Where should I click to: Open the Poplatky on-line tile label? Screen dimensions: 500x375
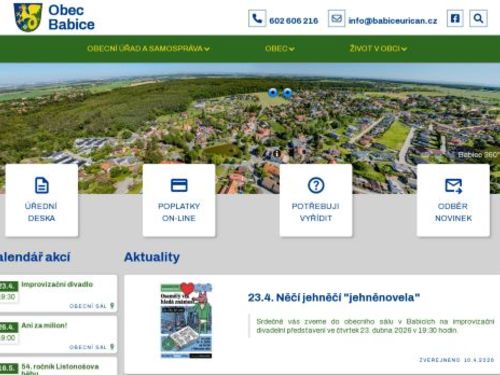tap(179, 212)
